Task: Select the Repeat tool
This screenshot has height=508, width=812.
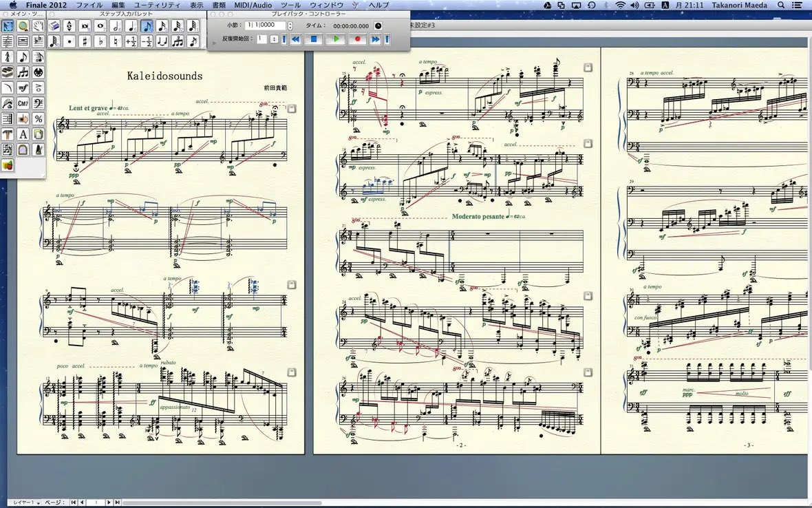Action: (x=8, y=118)
